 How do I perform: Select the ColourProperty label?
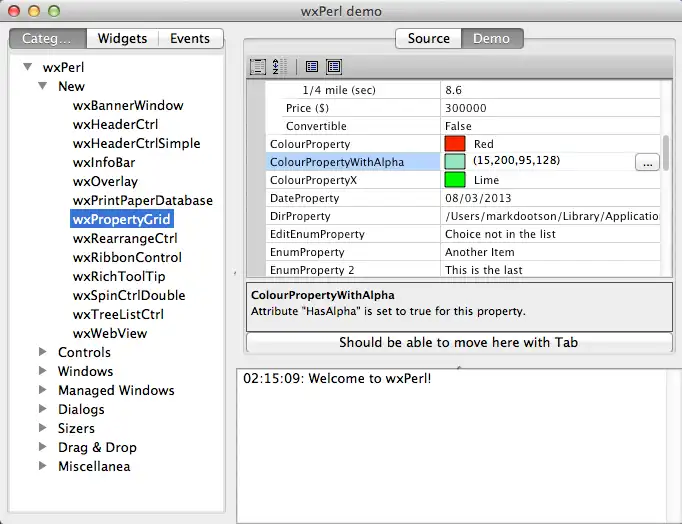[310, 144]
